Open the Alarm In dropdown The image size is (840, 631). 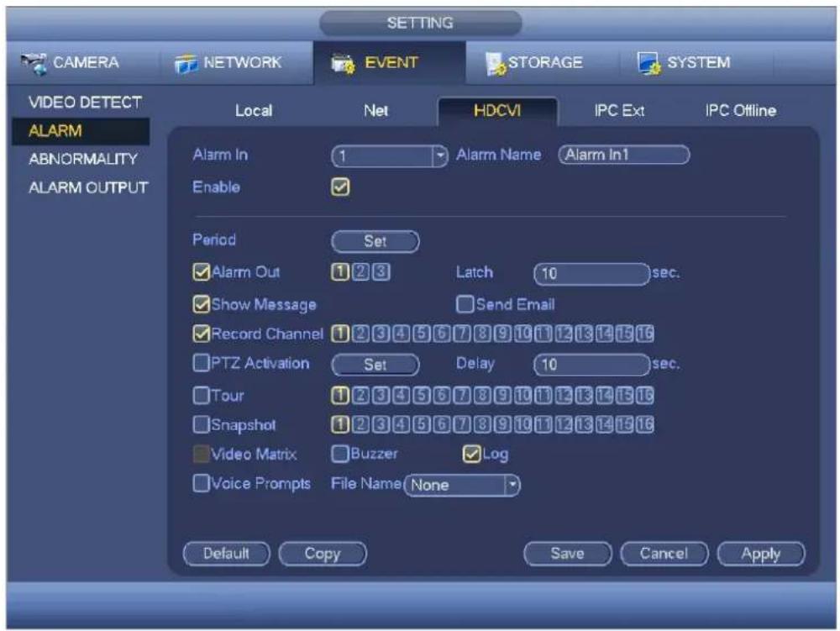tap(390, 156)
